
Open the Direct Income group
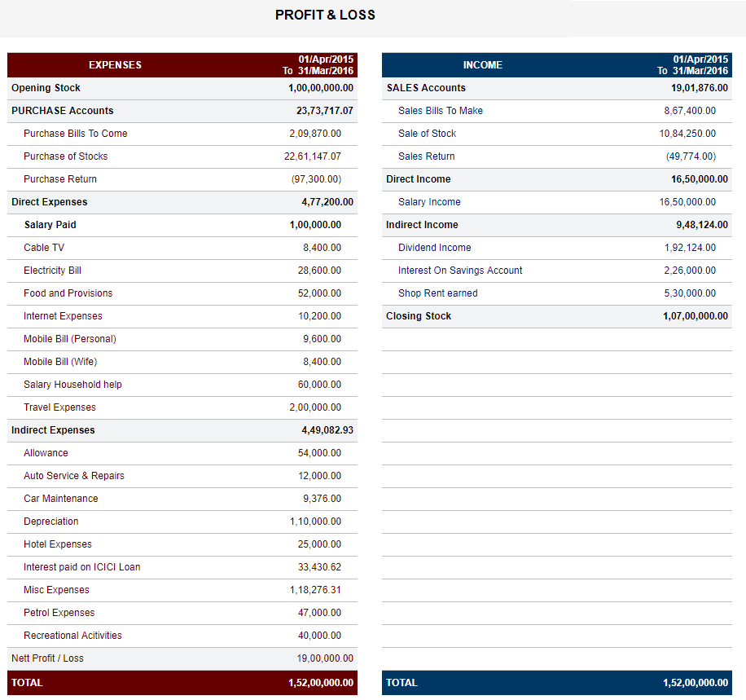pos(418,179)
